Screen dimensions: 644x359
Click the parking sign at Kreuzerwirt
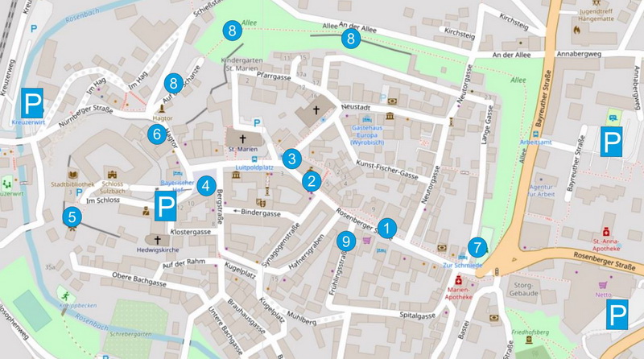(x=32, y=103)
